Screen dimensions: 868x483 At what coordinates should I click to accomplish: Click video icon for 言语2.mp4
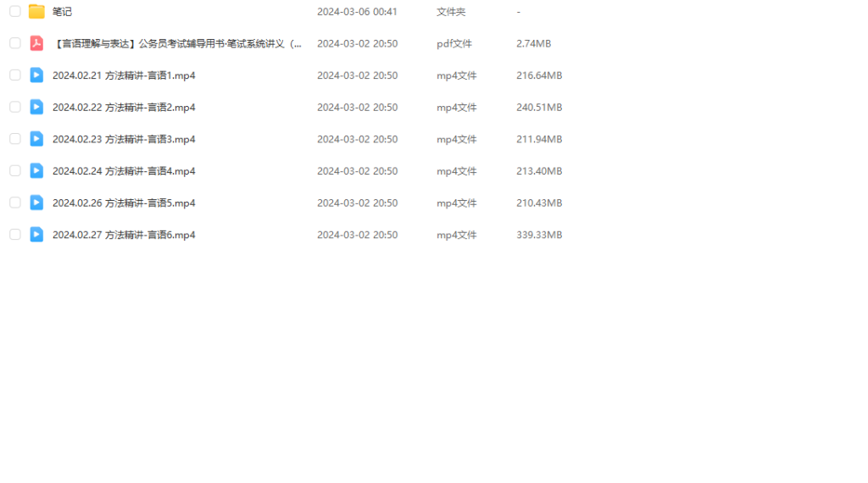[36, 107]
